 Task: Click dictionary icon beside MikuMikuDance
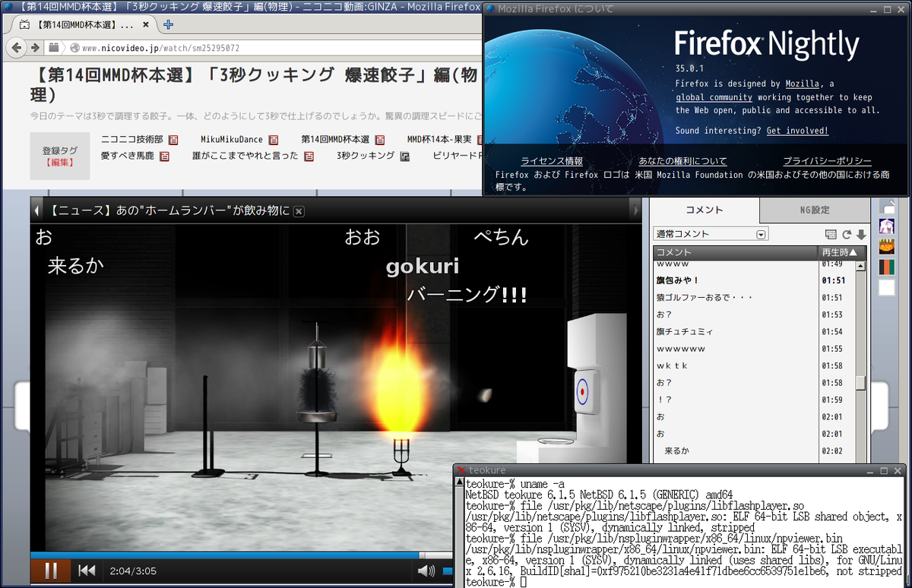[x=274, y=140]
